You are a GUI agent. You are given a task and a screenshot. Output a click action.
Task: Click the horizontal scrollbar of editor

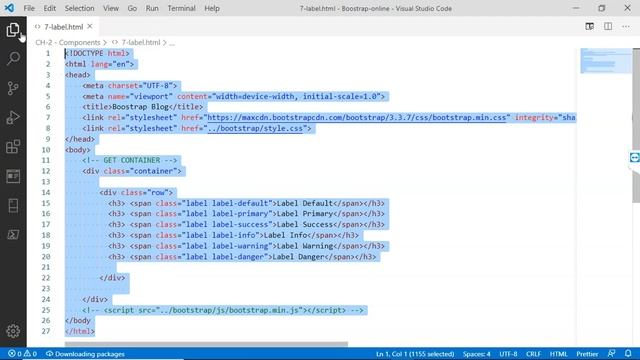point(206,344)
